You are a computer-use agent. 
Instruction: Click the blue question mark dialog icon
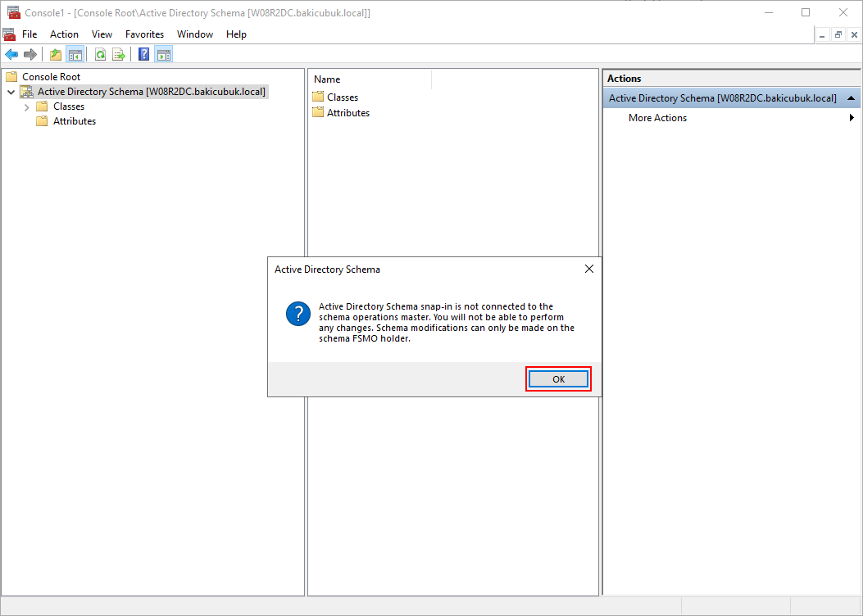tap(298, 314)
